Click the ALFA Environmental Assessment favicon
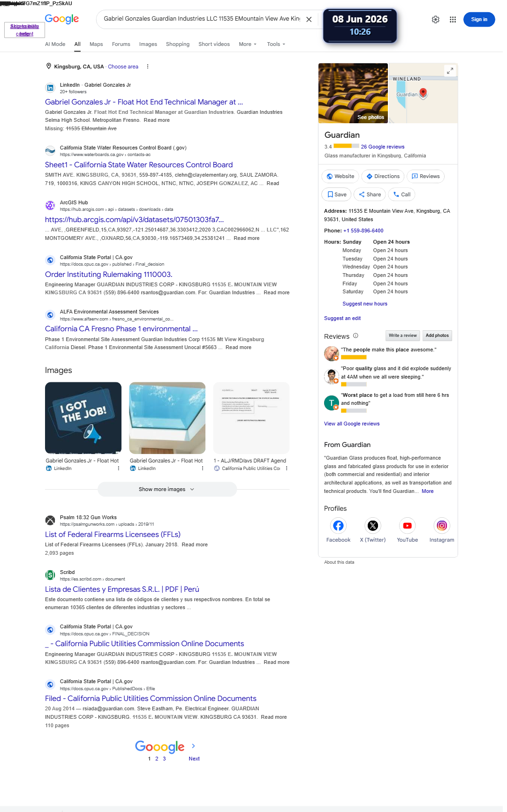Viewport: 507px width, 812px height. pyautogui.click(x=50, y=314)
